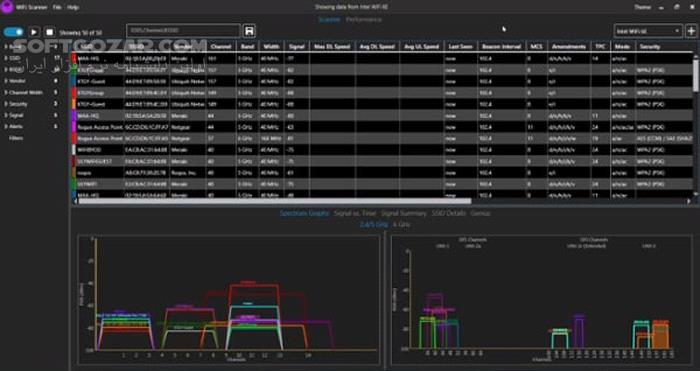700x371 pixels.
Task: Click the SSID/Channel/BSSID filter field
Action: (x=183, y=30)
